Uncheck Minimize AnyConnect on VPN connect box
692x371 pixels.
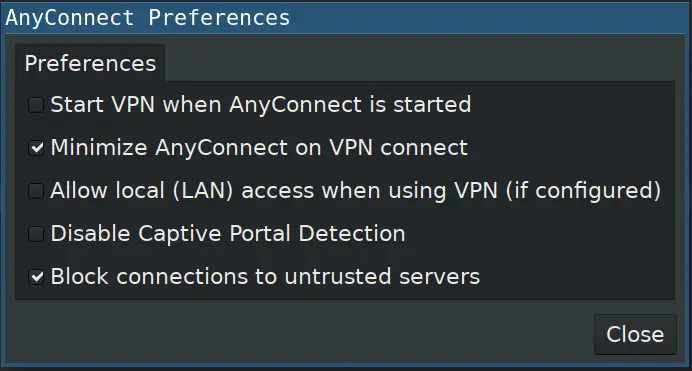coord(36,148)
